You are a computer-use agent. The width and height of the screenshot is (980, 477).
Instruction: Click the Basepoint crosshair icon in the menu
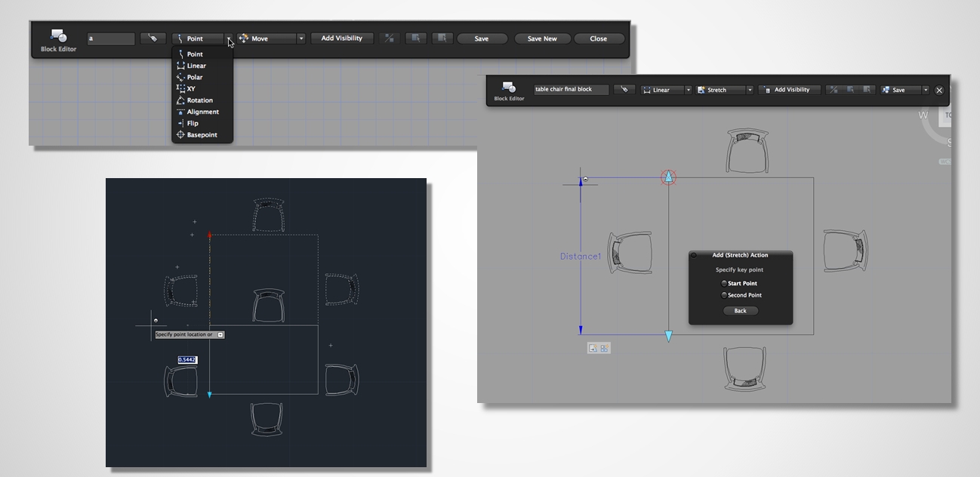point(180,135)
